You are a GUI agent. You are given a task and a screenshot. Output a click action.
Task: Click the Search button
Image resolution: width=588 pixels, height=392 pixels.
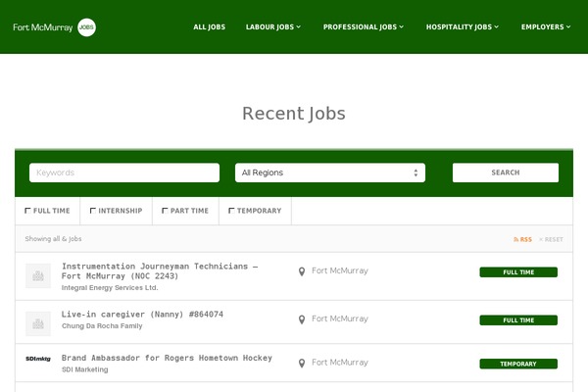506,172
